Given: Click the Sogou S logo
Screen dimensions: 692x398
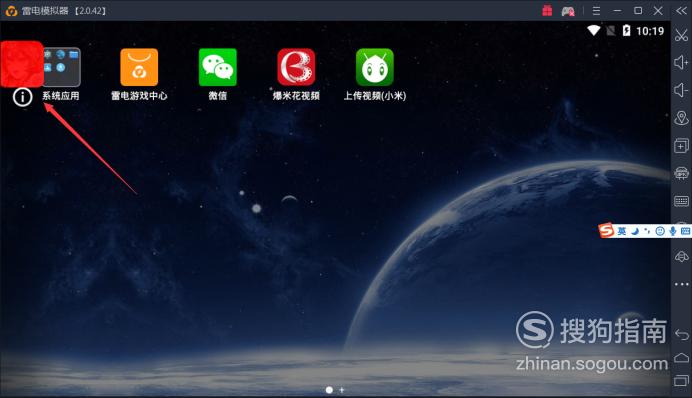Looking at the screenshot, I should [x=606, y=230].
